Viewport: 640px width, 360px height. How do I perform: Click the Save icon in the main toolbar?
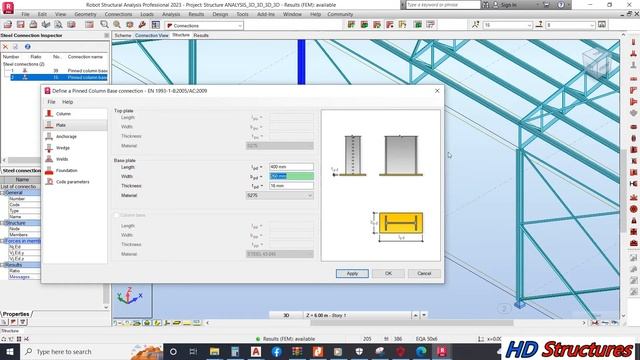click(20, 25)
